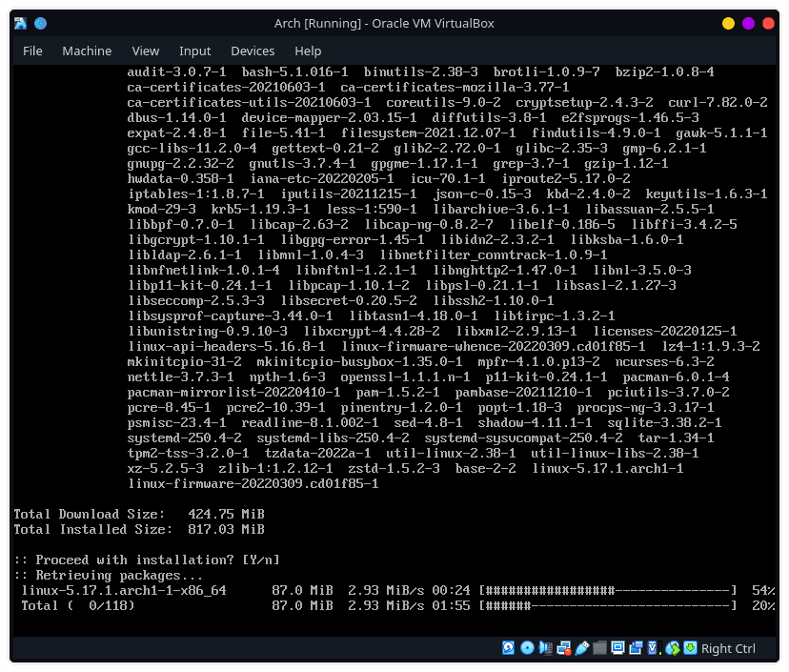Click the audio status bar icon
Image resolution: width=789 pixels, height=672 pixels.
(545, 648)
